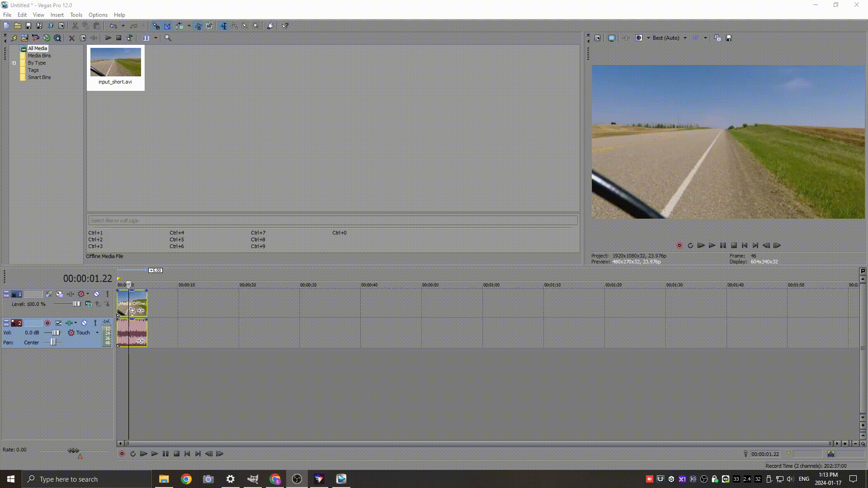The width and height of the screenshot is (868, 488).
Task: Toggle Enable Snapping in toolbar
Action: coord(156,26)
